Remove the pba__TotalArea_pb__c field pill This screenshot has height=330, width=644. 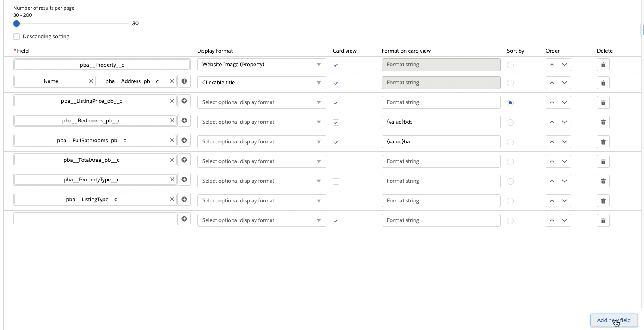pos(172,160)
